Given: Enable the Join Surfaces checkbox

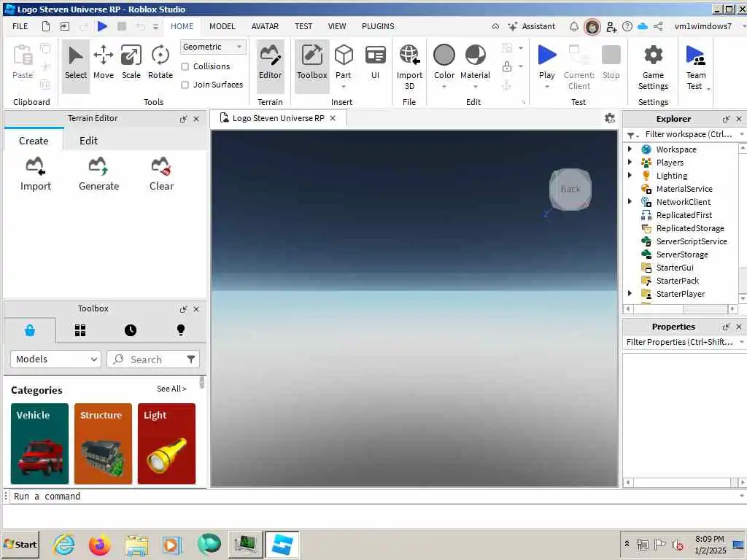Looking at the screenshot, I should click(185, 85).
